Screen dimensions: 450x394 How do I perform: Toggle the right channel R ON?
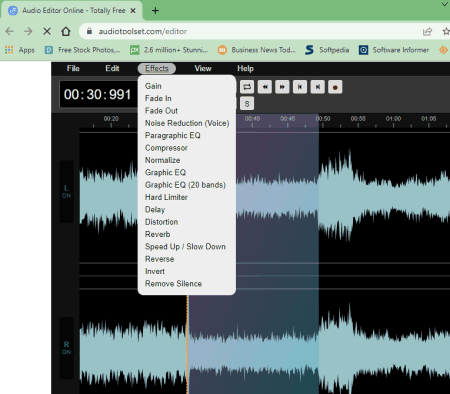pos(66,348)
